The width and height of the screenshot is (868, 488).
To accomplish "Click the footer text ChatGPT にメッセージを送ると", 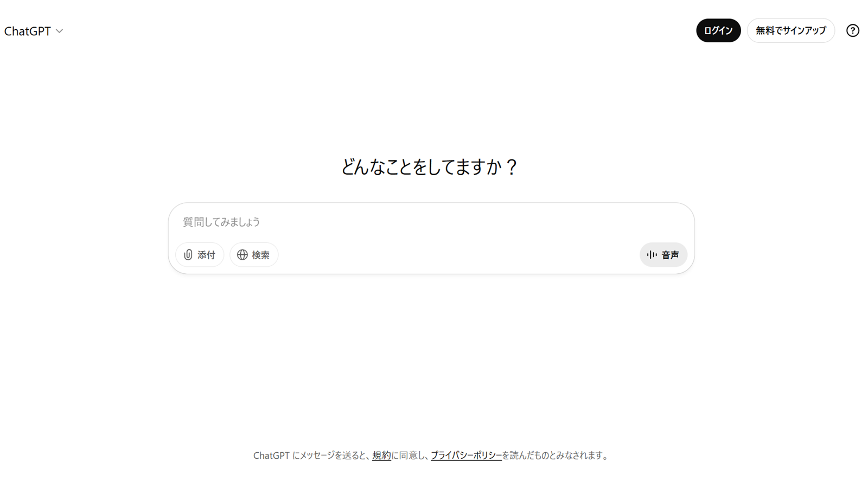I will point(310,455).
